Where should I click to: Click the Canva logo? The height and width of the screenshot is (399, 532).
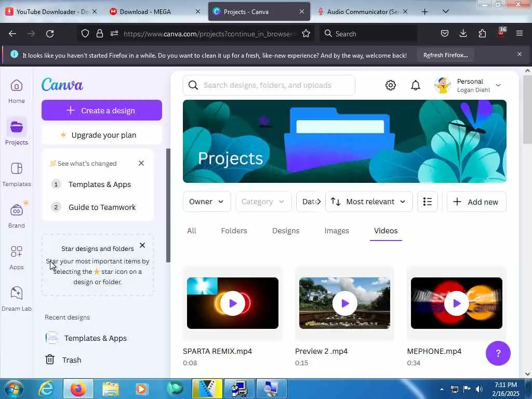(x=62, y=85)
